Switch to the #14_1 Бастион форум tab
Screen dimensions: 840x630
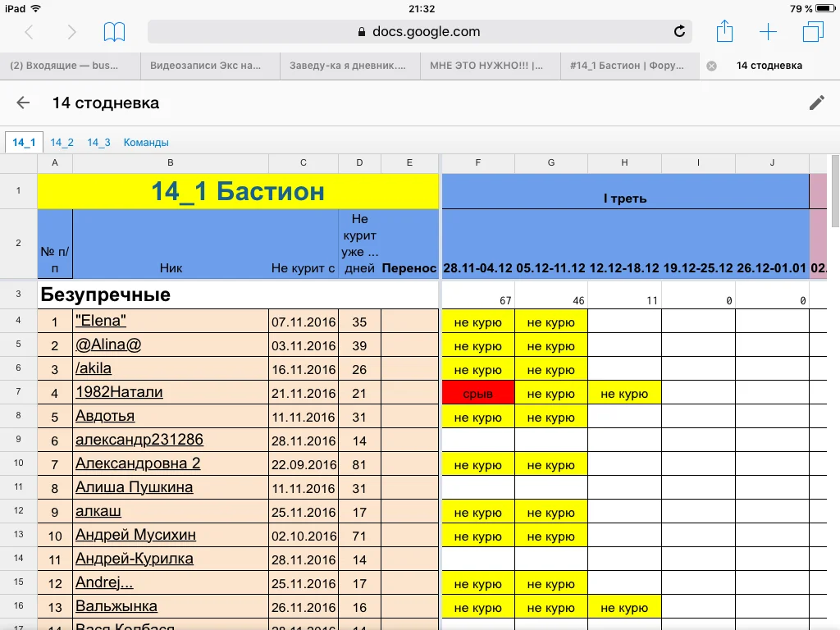[x=630, y=66]
